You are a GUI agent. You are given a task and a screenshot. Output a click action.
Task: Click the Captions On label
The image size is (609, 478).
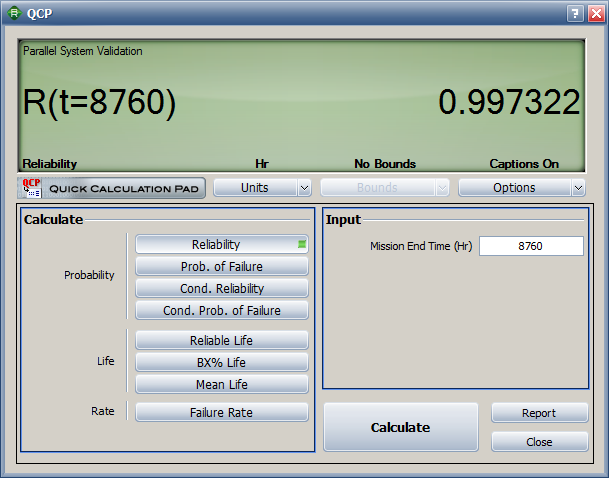[524, 164]
